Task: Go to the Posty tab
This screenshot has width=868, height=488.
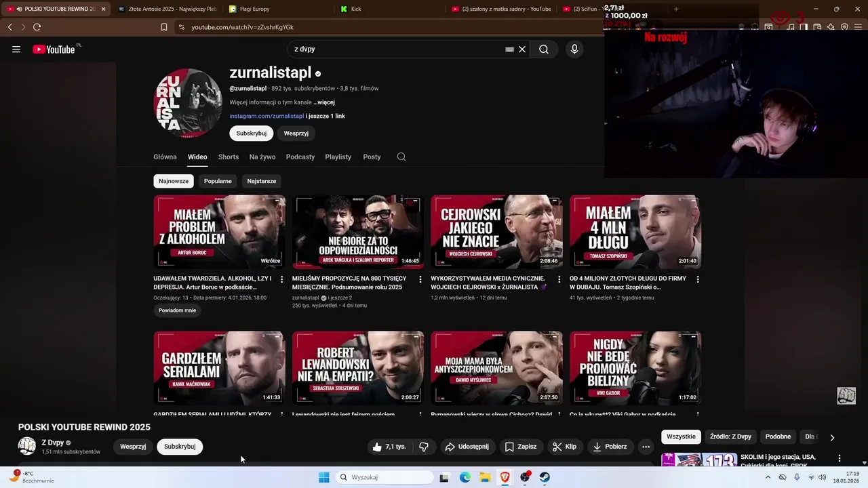Action: click(x=372, y=157)
